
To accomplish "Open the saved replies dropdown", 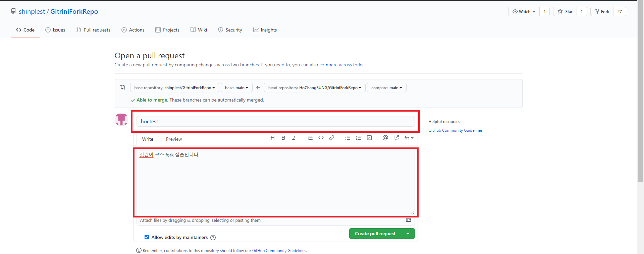I will pyautogui.click(x=409, y=138).
